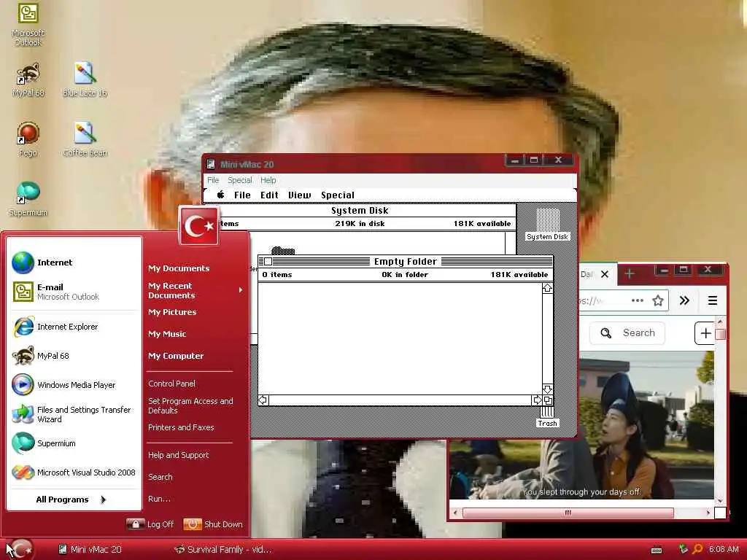The width and height of the screenshot is (747, 560).
Task: Open the MyPal 68 desktop shortcut
Action: (28, 80)
